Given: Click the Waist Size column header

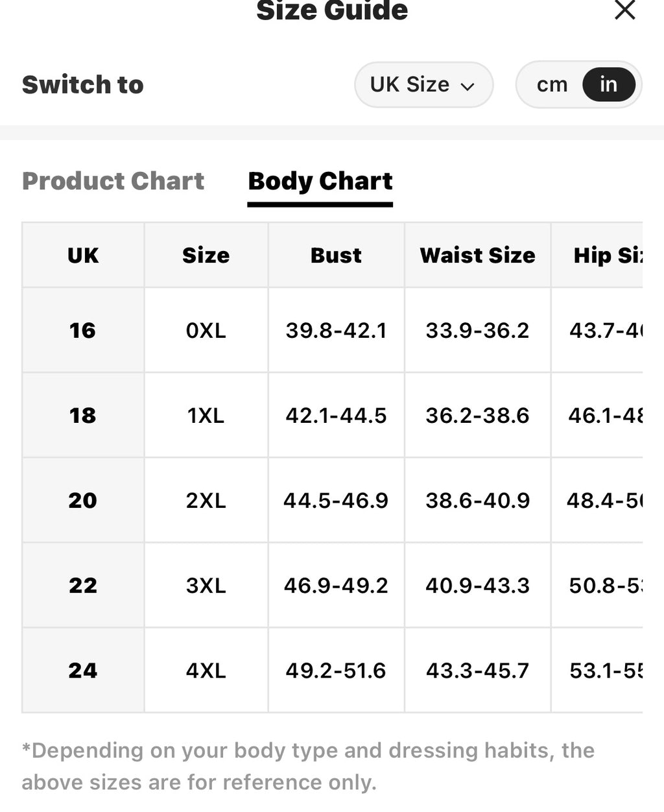Looking at the screenshot, I should [x=477, y=255].
